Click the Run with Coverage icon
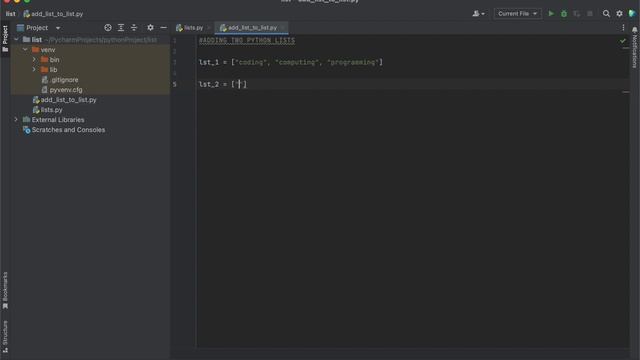The width and height of the screenshot is (640, 360). [x=577, y=14]
